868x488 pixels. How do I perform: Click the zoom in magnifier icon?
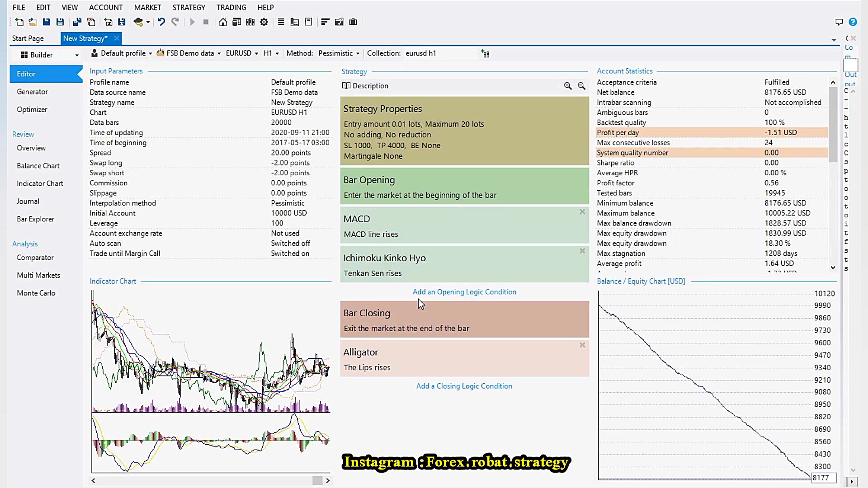[568, 86]
